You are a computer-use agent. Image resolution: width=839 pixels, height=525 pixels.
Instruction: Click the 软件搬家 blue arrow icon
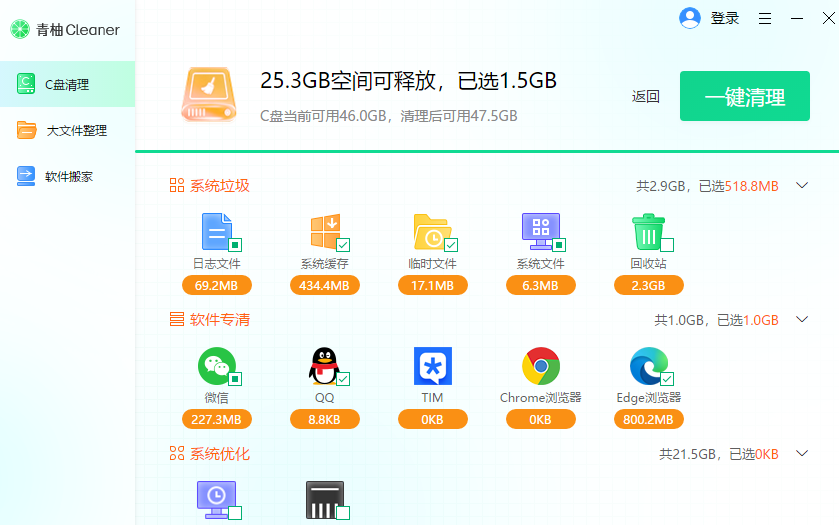coord(26,176)
